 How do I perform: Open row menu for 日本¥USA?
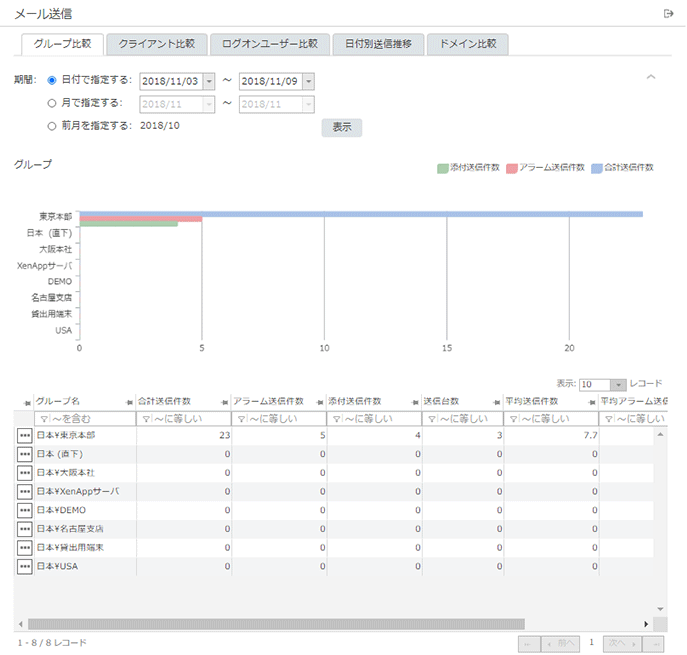[25, 567]
